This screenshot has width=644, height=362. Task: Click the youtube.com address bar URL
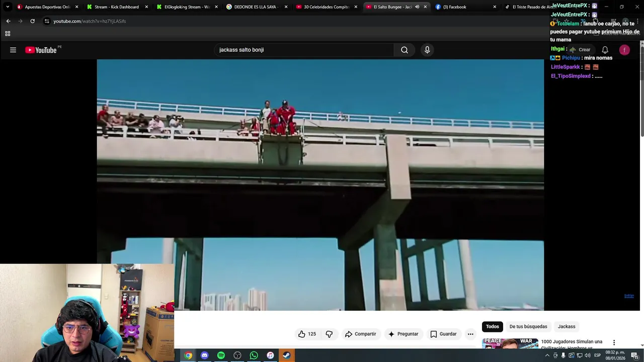click(90, 21)
